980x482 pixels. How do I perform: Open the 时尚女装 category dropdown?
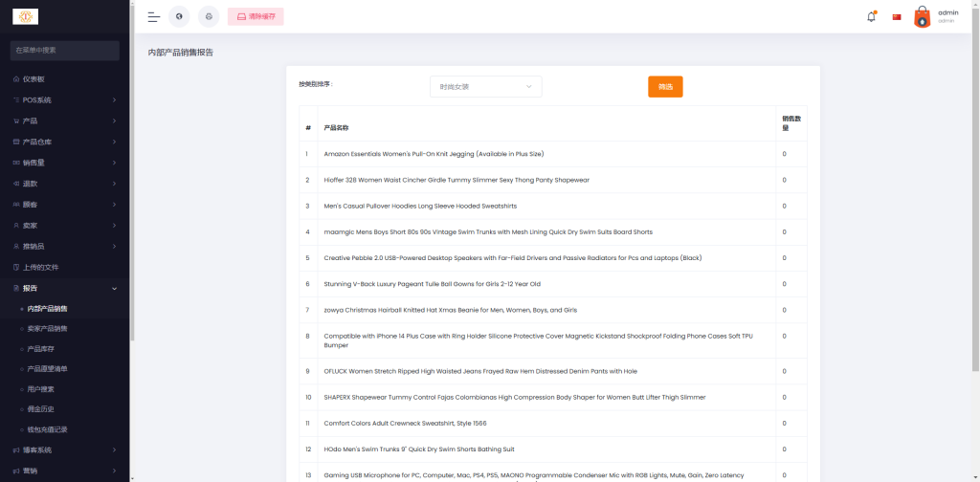[x=485, y=87]
